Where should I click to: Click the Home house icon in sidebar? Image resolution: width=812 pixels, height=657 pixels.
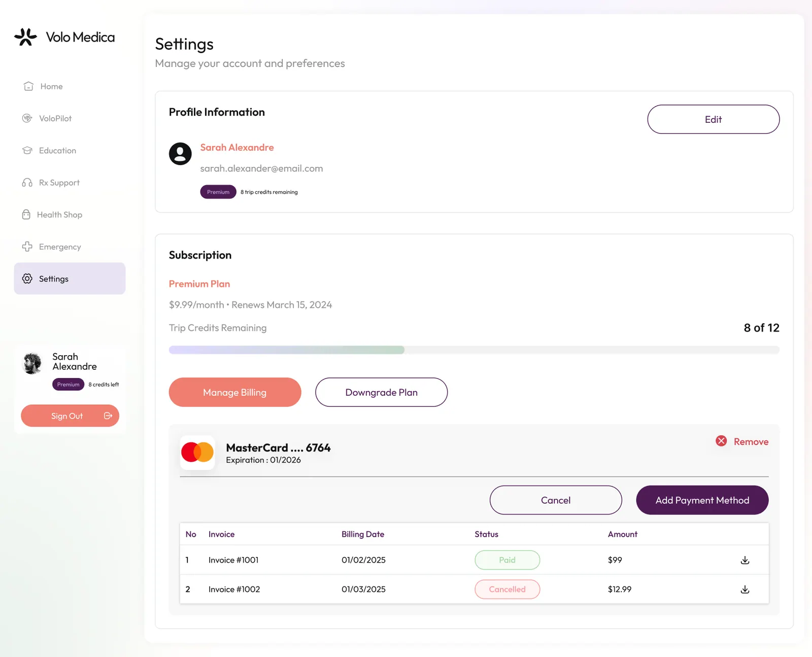click(28, 86)
